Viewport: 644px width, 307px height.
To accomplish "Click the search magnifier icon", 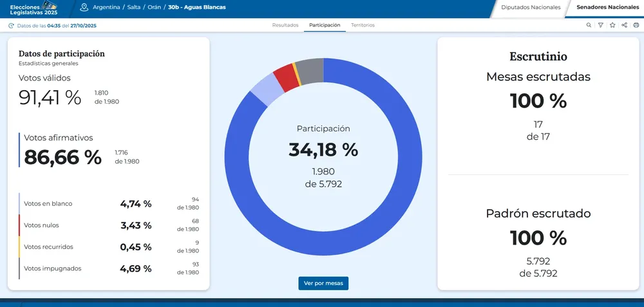I will click(x=589, y=25).
